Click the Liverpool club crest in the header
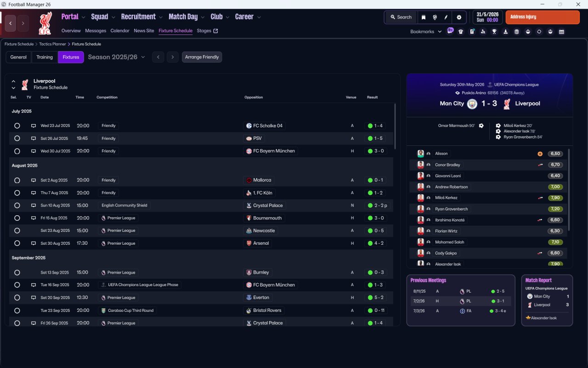This screenshot has width=588, height=368. point(45,23)
